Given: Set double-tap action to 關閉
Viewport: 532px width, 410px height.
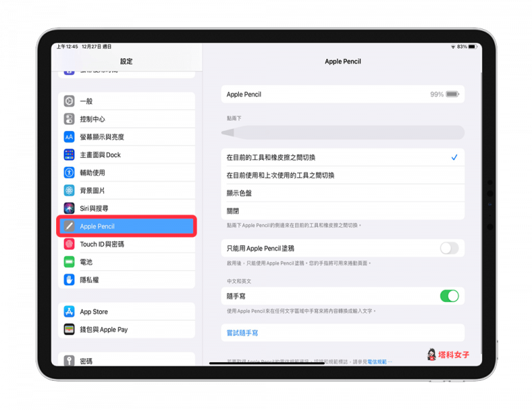Looking at the screenshot, I should click(342, 211).
